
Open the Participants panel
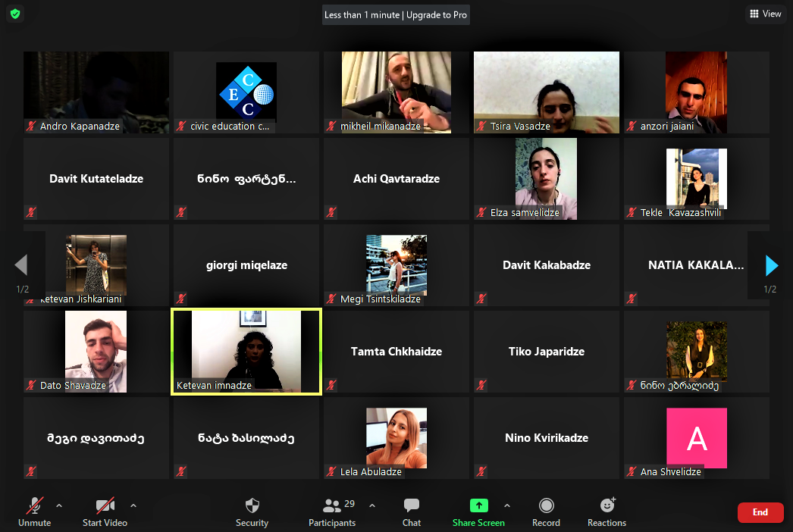click(x=332, y=506)
